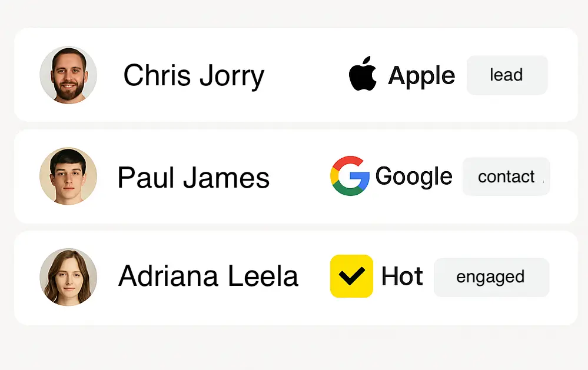Image resolution: width=588 pixels, height=370 pixels.
Task: Click the Apple logo icon
Action: point(363,74)
